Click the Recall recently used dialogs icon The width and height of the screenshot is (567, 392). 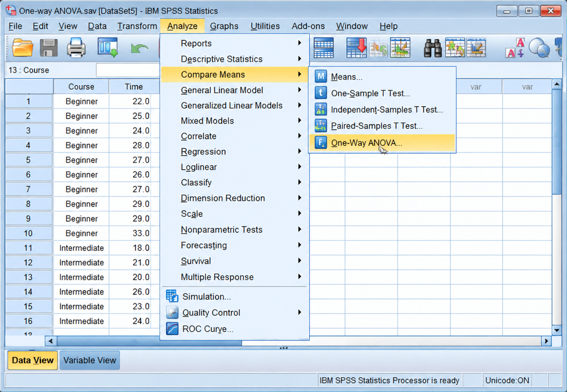pyautogui.click(x=108, y=48)
